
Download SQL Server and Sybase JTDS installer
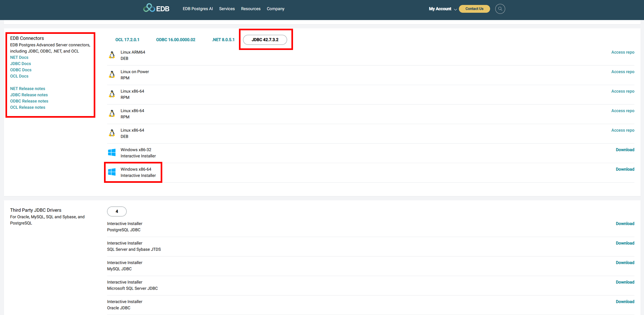pos(625,243)
